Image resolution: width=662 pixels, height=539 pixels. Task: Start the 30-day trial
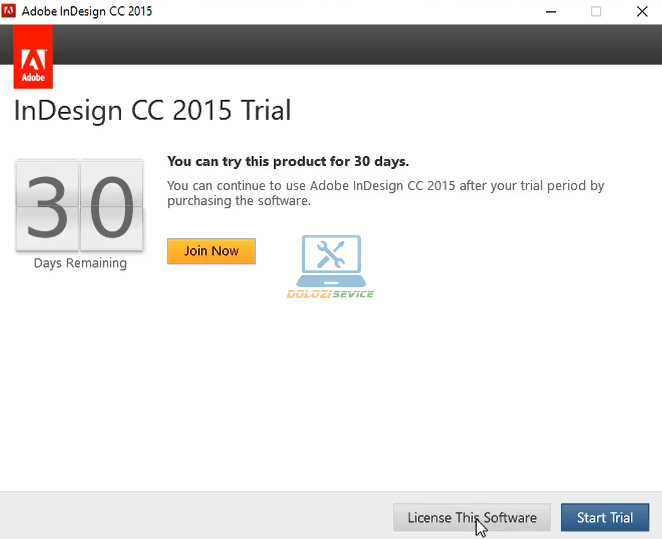coord(604,517)
